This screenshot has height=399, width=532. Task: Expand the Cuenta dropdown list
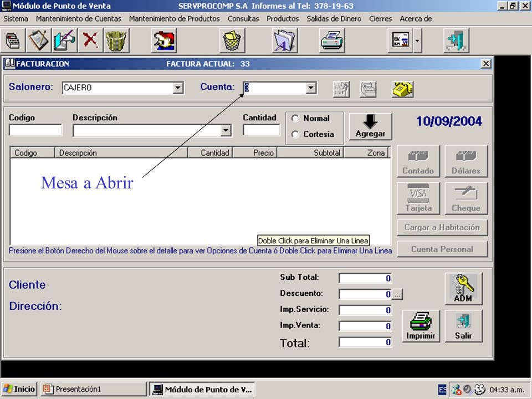[310, 88]
